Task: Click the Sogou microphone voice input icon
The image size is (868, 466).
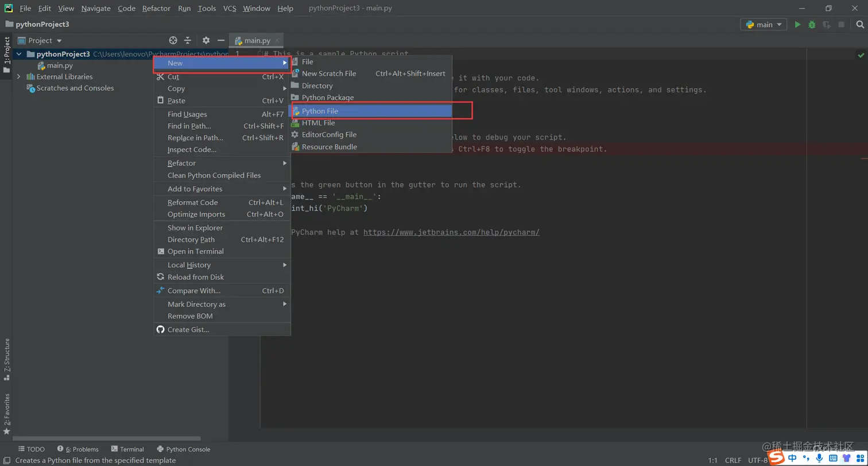Action: [x=819, y=458]
